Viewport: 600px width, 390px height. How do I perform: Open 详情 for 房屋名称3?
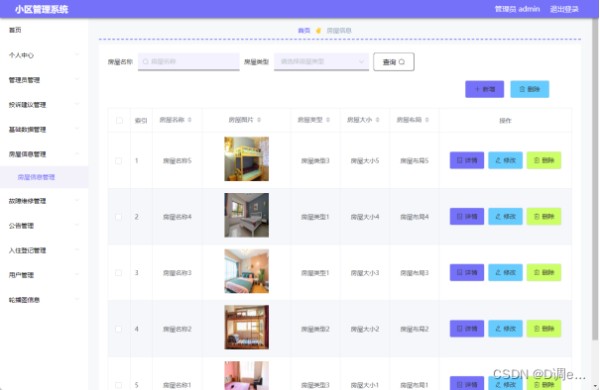[x=467, y=273]
